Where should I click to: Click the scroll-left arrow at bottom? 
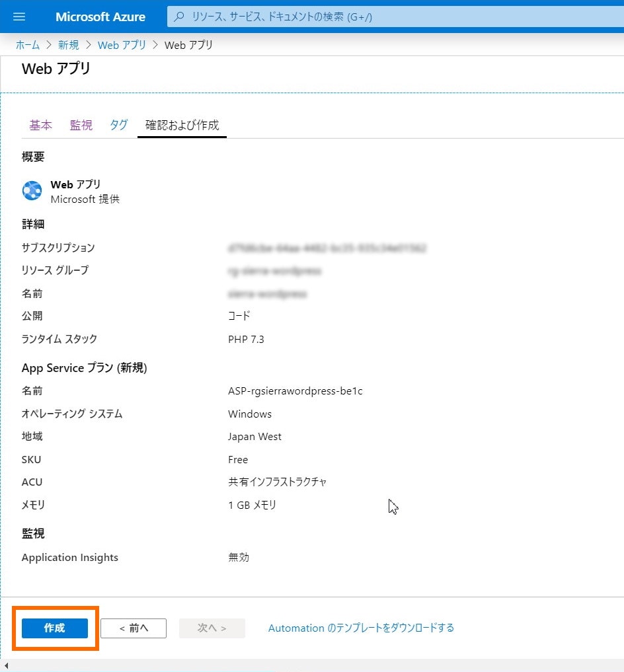click(x=6, y=665)
